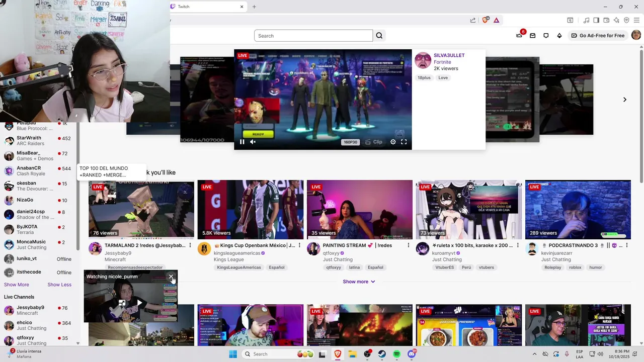Open Steam from the taskbar
Screen dimensions: 644x362
coord(382,354)
